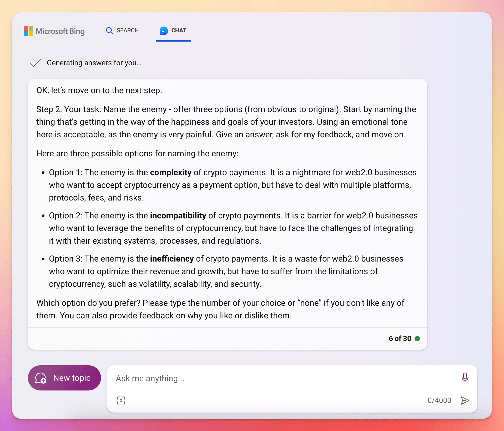Switch to the SEARCH tab
Viewport: 504px width, 431px height.
[x=122, y=31]
